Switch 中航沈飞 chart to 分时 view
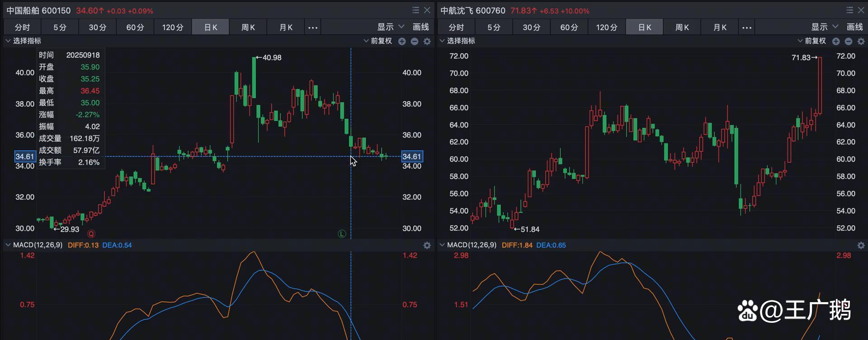 (456, 27)
